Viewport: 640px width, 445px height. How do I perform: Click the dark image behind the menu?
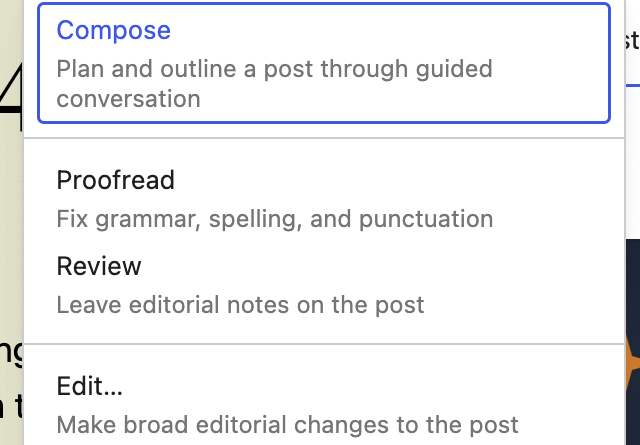coord(632,290)
